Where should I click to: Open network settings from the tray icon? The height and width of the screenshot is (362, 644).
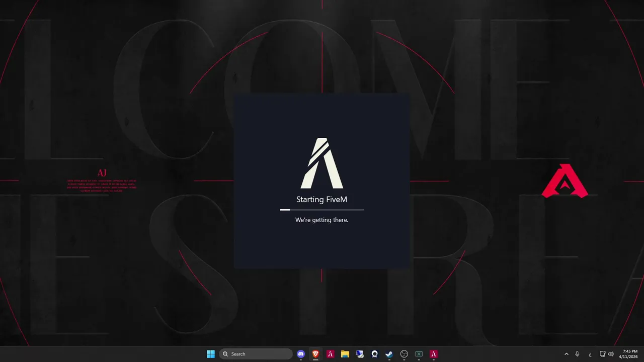(602, 354)
